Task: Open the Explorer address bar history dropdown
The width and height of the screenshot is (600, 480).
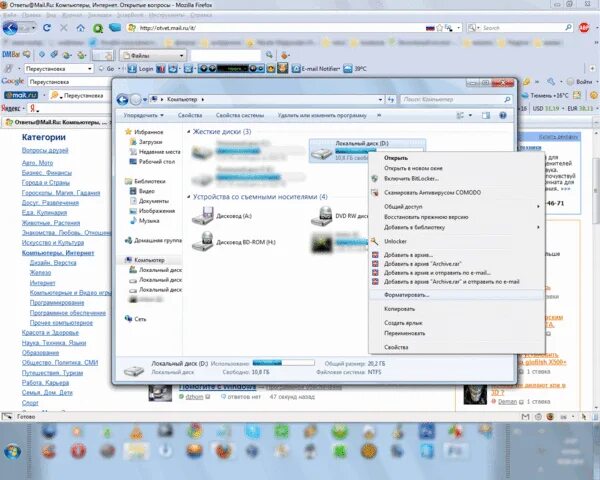Action: (380, 100)
